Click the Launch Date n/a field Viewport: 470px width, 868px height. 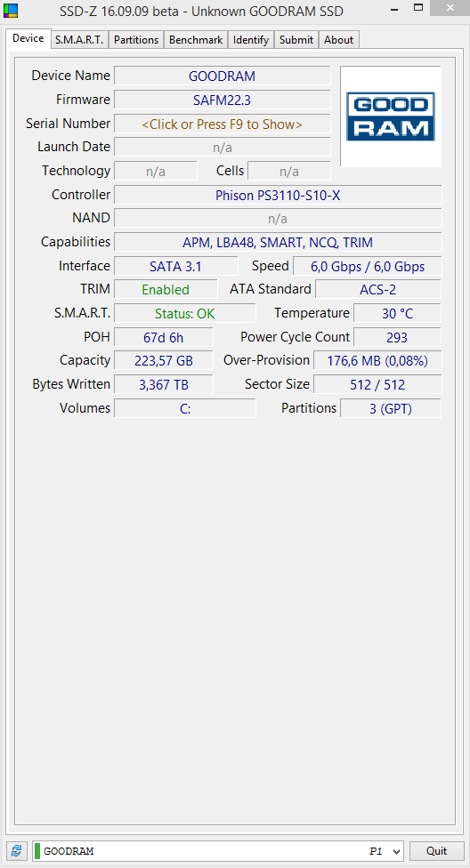pyautogui.click(x=223, y=148)
